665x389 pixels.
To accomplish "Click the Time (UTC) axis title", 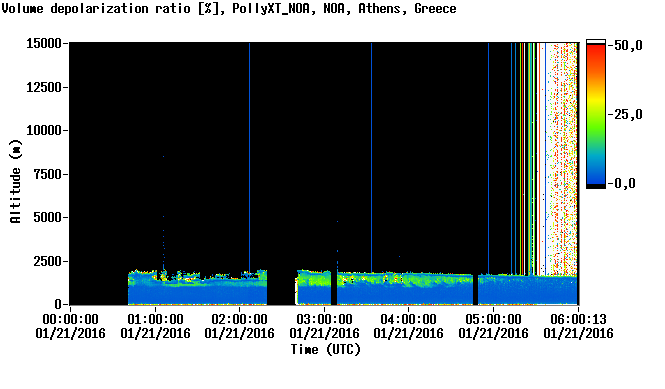I will tap(325, 350).
